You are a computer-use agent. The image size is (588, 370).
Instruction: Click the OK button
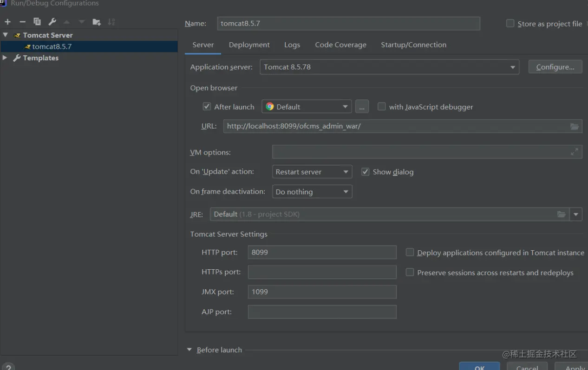pos(479,366)
